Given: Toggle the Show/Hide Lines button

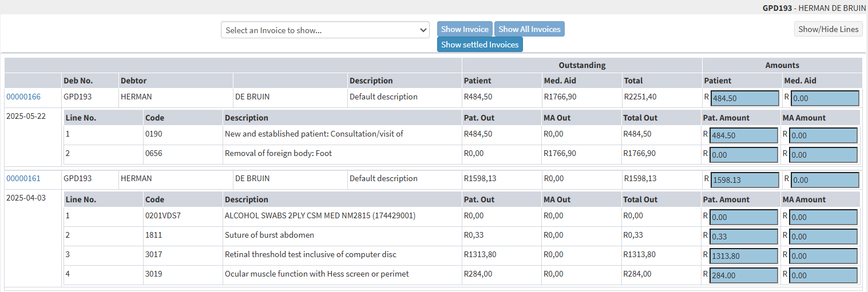Looking at the screenshot, I should tap(828, 29).
